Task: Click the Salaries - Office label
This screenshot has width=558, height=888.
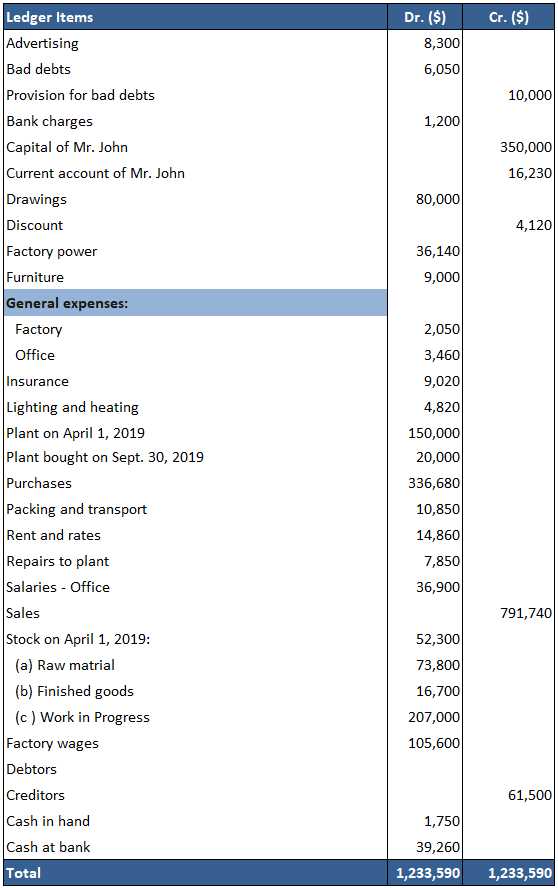Action: point(58,588)
